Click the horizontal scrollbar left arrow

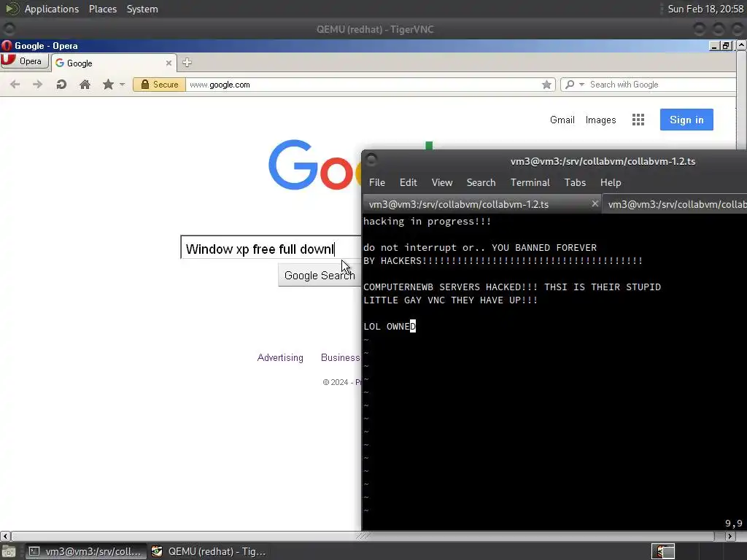click(5, 536)
